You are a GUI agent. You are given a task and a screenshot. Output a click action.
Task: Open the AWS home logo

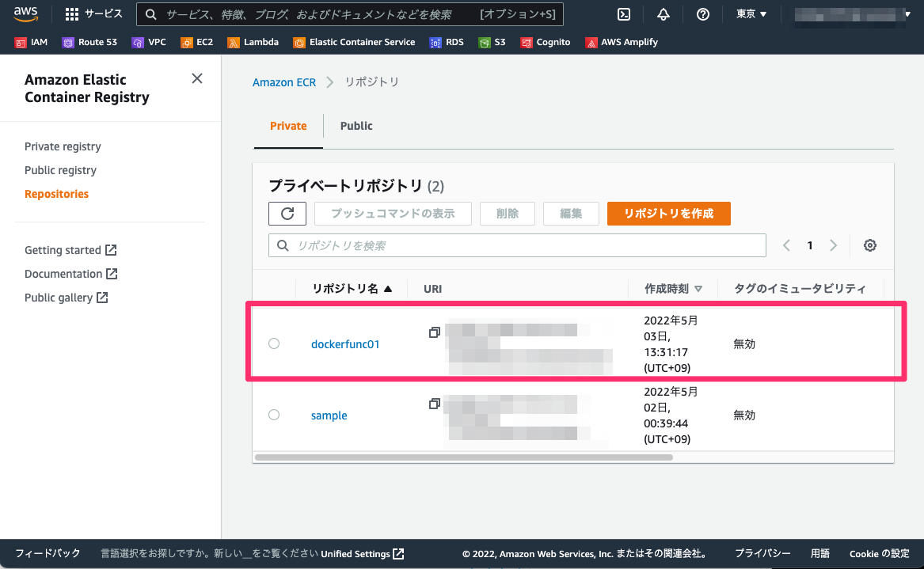coord(26,13)
